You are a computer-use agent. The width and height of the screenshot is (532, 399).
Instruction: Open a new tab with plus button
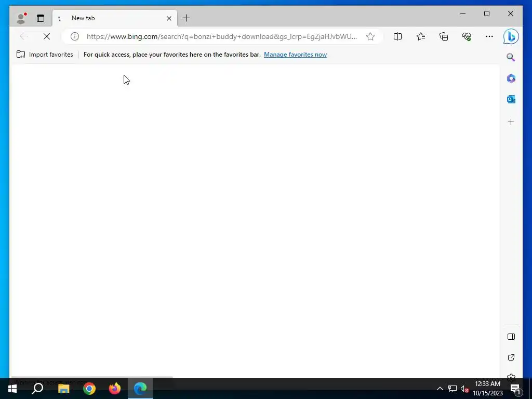click(x=187, y=18)
